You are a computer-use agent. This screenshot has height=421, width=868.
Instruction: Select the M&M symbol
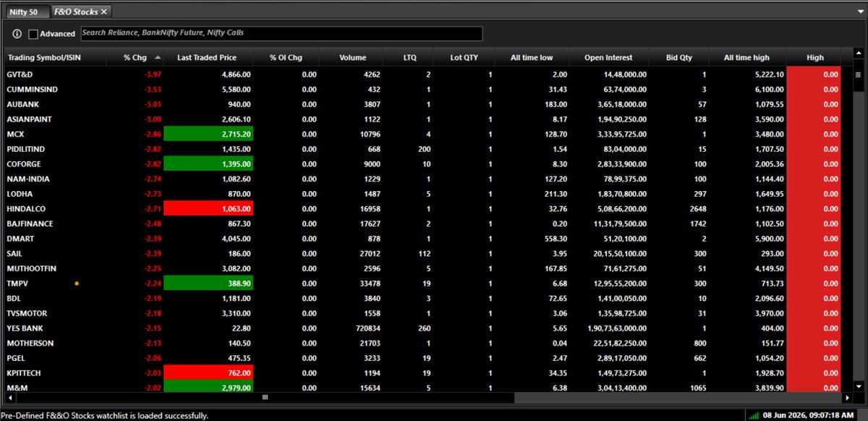pos(16,388)
